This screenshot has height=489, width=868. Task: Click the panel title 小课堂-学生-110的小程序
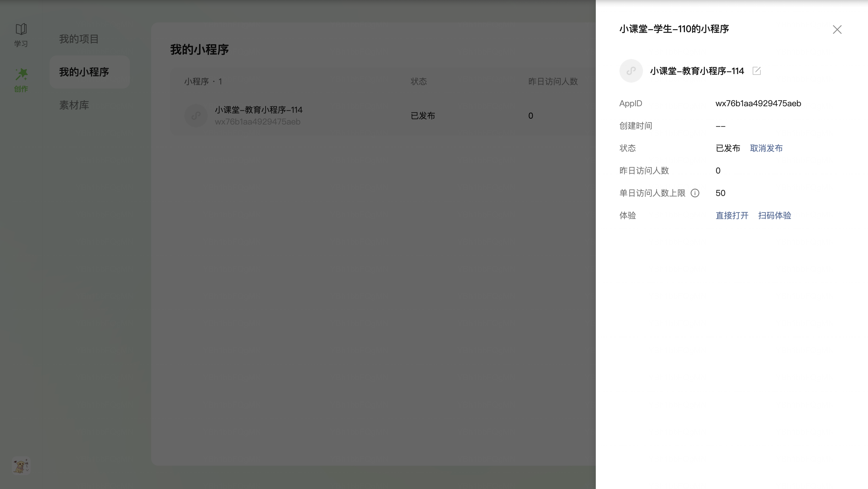click(674, 29)
